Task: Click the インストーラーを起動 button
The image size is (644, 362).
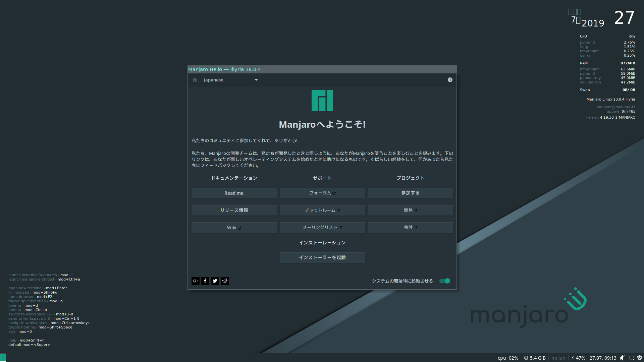Action: [322, 257]
